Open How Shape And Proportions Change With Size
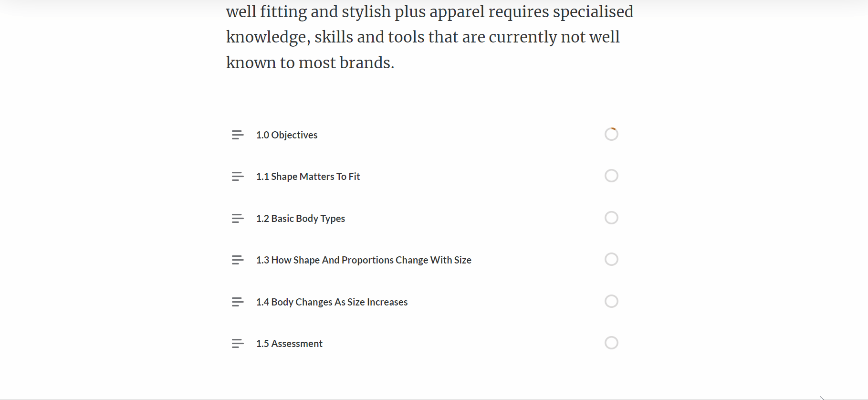 click(364, 260)
